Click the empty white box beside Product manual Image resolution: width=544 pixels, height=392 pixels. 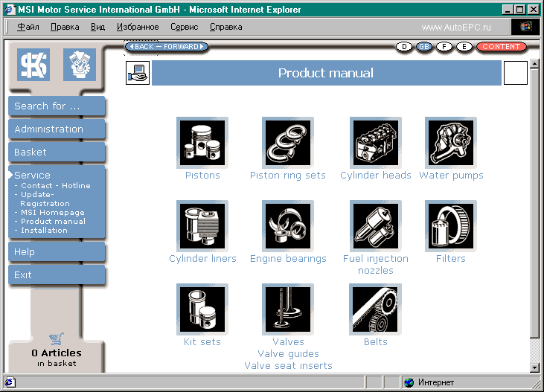(516, 73)
